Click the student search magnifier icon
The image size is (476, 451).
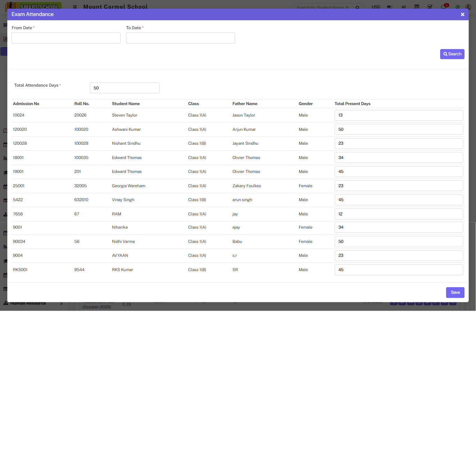coord(357,7)
